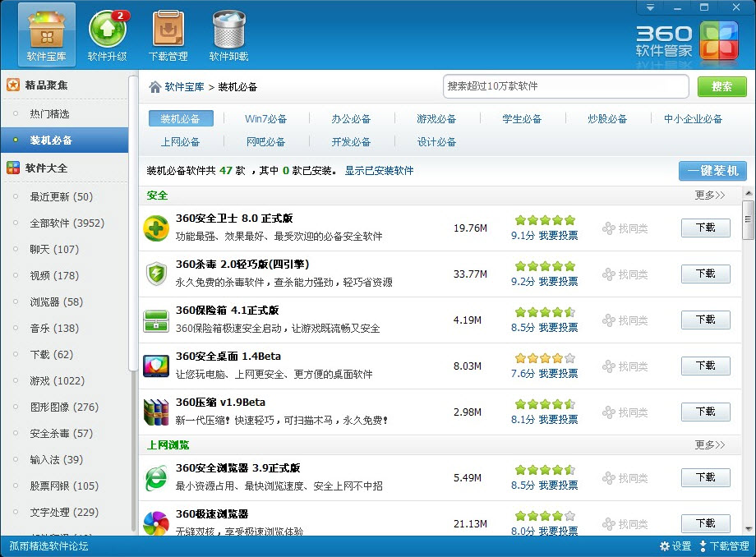
Task: Click the settings gear 设置 in status bar
Action: pos(675,546)
